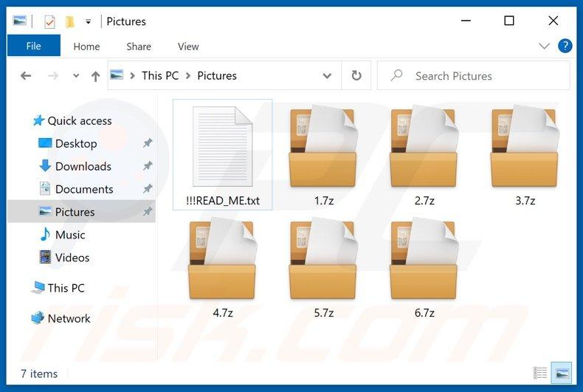This screenshot has width=583, height=392.
Task: Click This PC in address bar
Action: click(x=160, y=75)
